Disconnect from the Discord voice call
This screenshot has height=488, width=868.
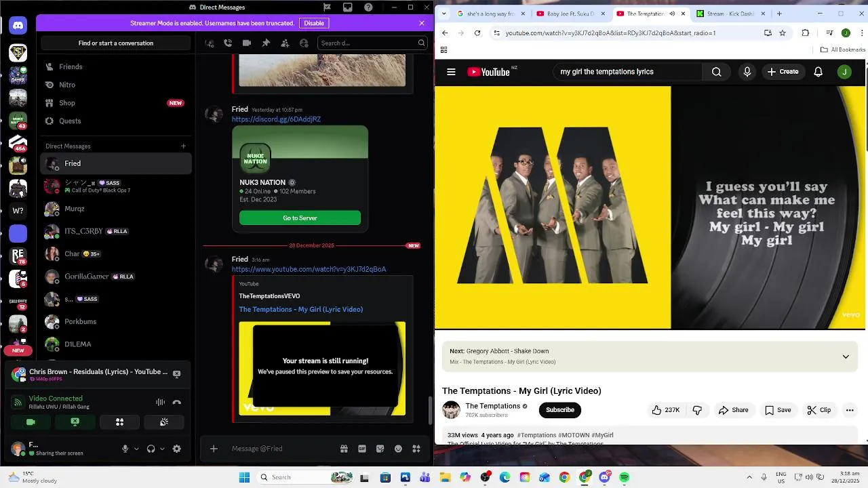click(x=177, y=403)
